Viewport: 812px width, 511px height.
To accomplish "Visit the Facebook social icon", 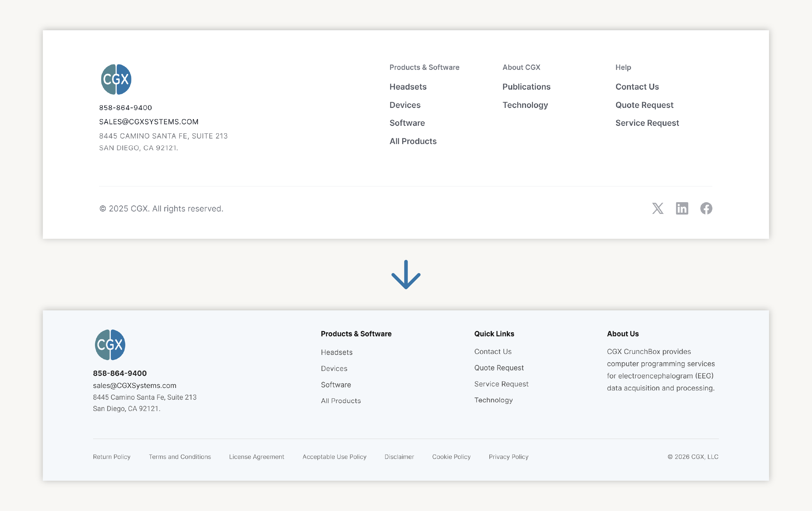I will (x=706, y=208).
